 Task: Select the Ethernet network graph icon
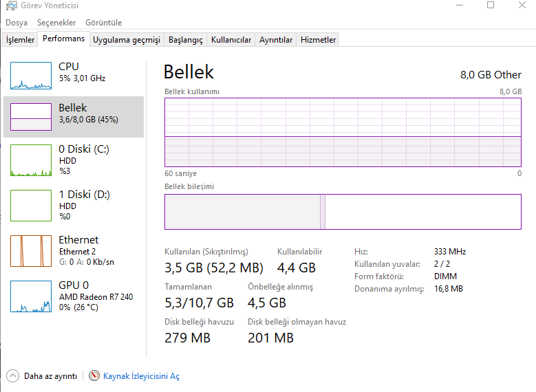(31, 250)
